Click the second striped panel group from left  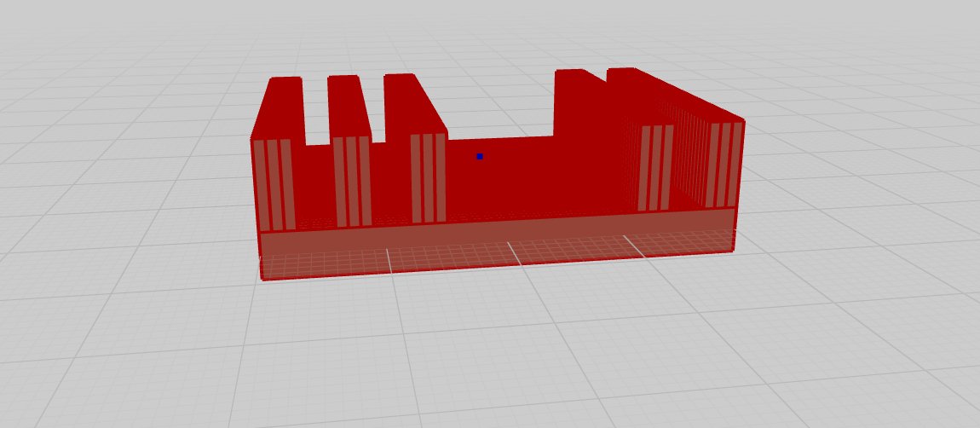click(351, 181)
